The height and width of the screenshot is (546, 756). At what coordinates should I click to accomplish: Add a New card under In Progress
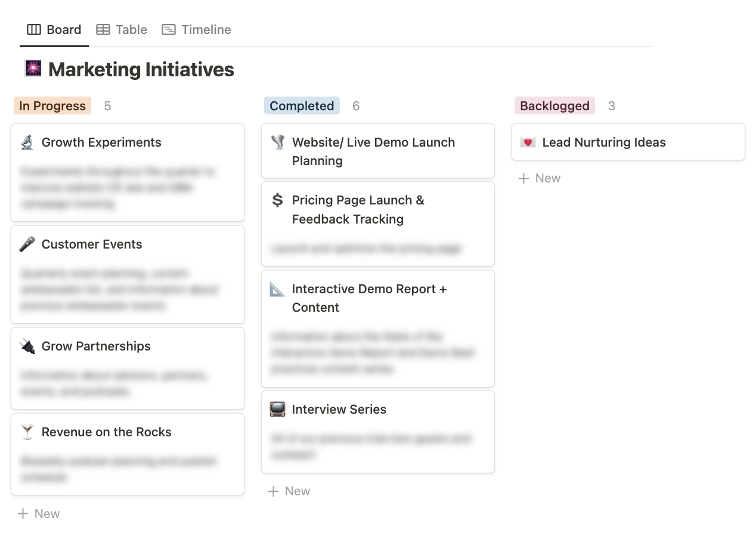pyautogui.click(x=39, y=514)
